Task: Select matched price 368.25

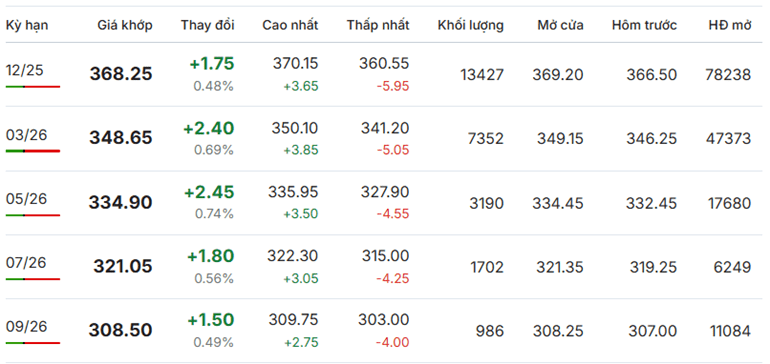Action: click(121, 74)
